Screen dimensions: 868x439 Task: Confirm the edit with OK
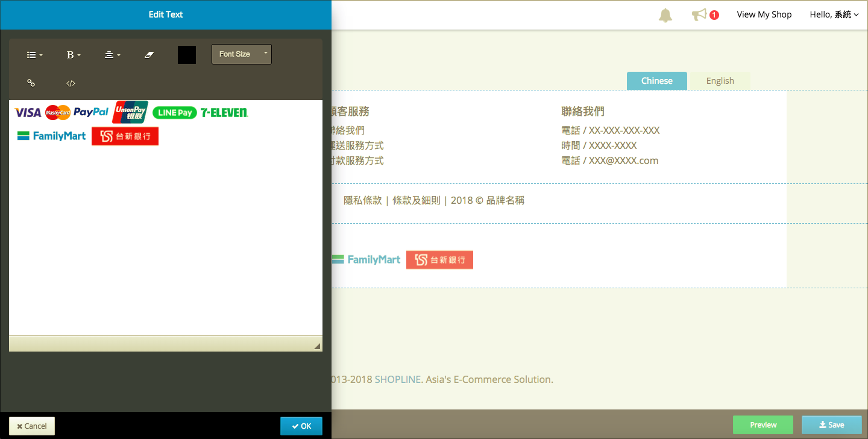pos(301,426)
